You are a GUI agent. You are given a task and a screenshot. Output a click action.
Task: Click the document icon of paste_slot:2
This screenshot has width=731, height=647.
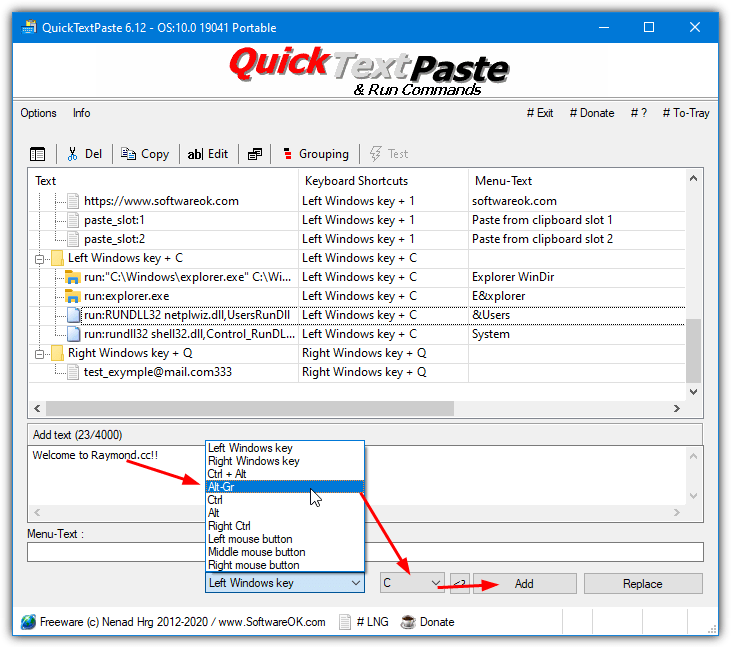click(73, 239)
